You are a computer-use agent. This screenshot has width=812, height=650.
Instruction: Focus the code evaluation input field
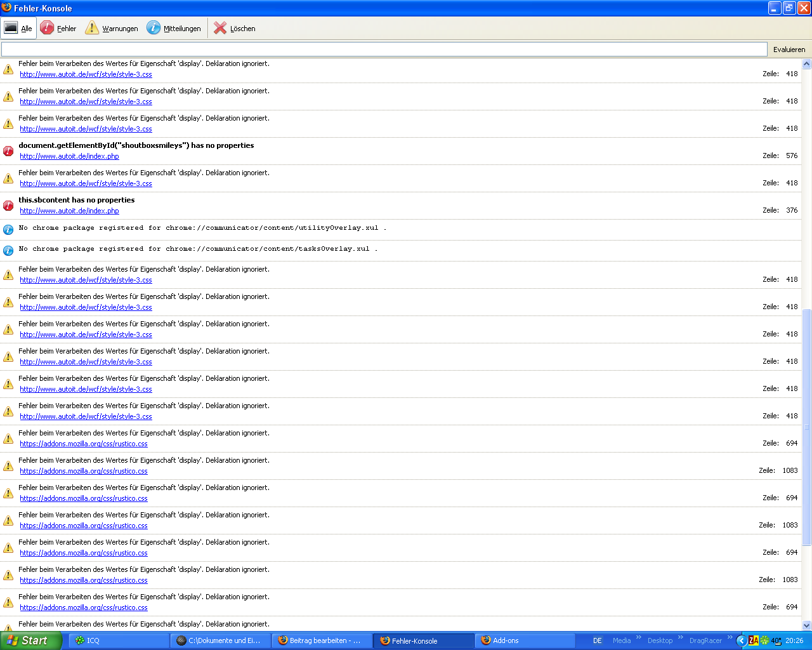(x=384, y=50)
